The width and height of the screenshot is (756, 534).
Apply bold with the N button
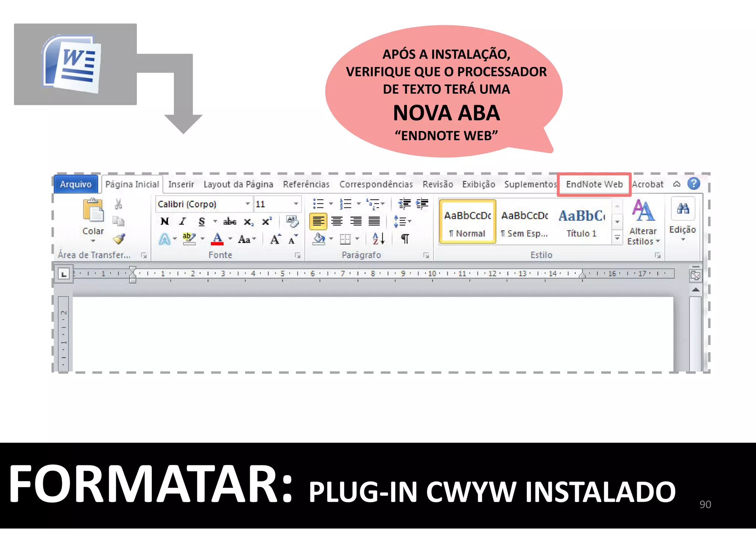click(x=165, y=221)
